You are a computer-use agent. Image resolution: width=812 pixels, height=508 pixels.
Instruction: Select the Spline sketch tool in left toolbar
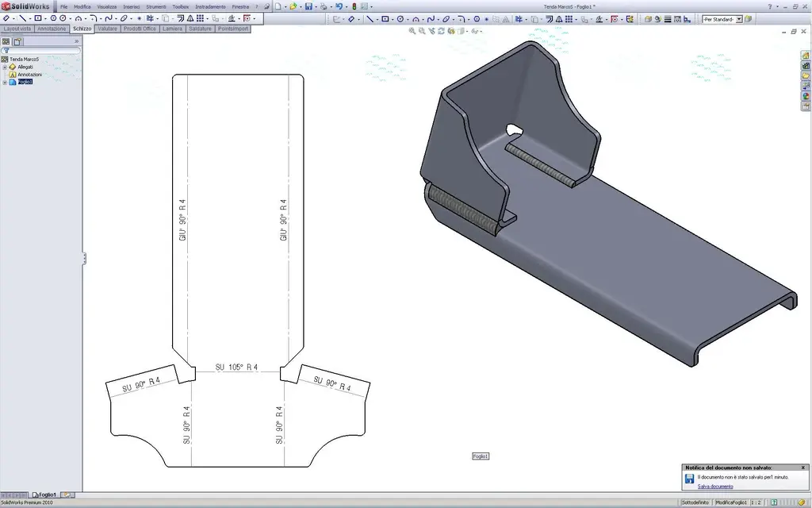(x=108, y=18)
